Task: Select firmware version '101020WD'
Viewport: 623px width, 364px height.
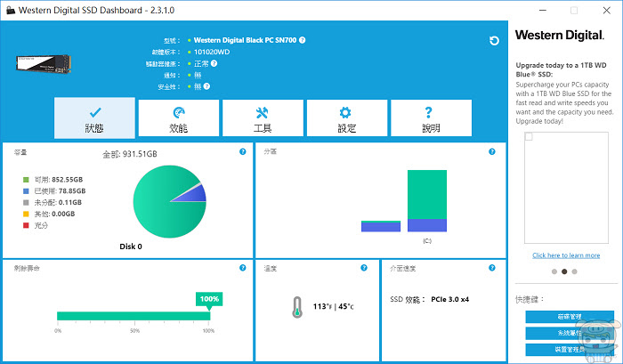Action: click(212, 52)
